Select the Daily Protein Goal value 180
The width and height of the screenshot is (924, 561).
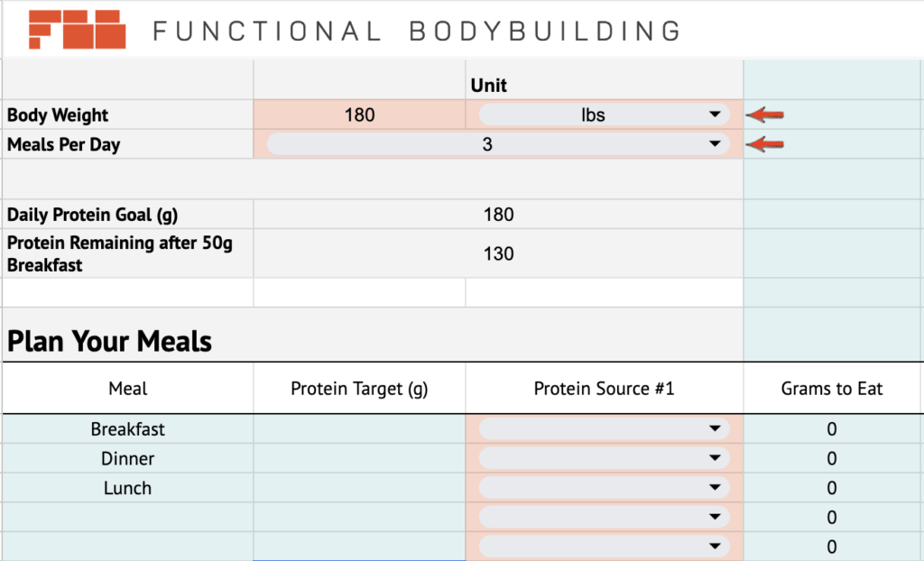498,215
